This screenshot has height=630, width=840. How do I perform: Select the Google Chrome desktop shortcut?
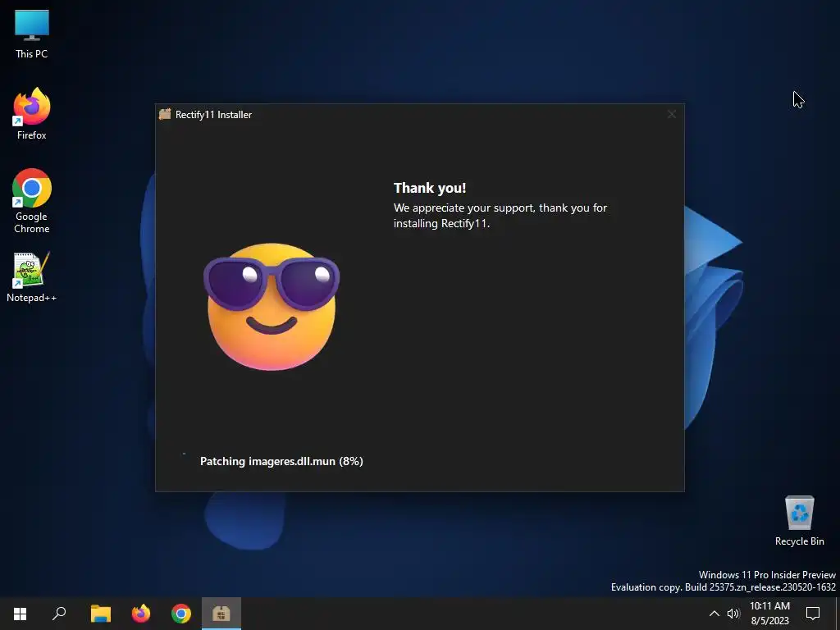(x=32, y=201)
